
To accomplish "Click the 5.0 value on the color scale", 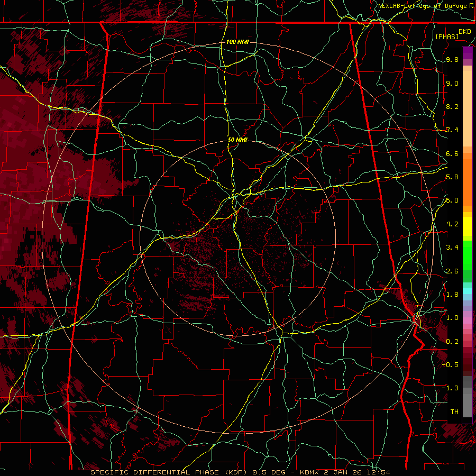I will click(452, 200).
